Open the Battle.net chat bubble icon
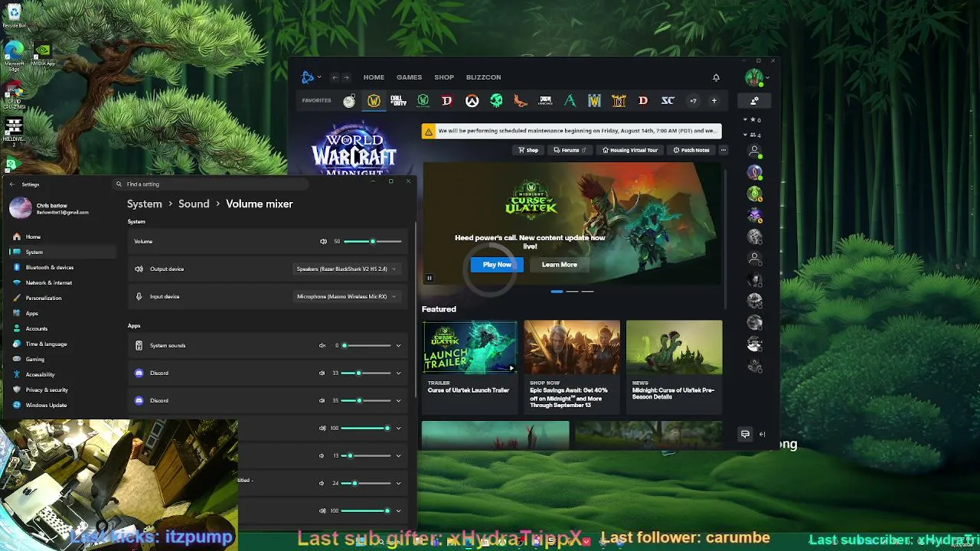The image size is (980, 551). [745, 434]
